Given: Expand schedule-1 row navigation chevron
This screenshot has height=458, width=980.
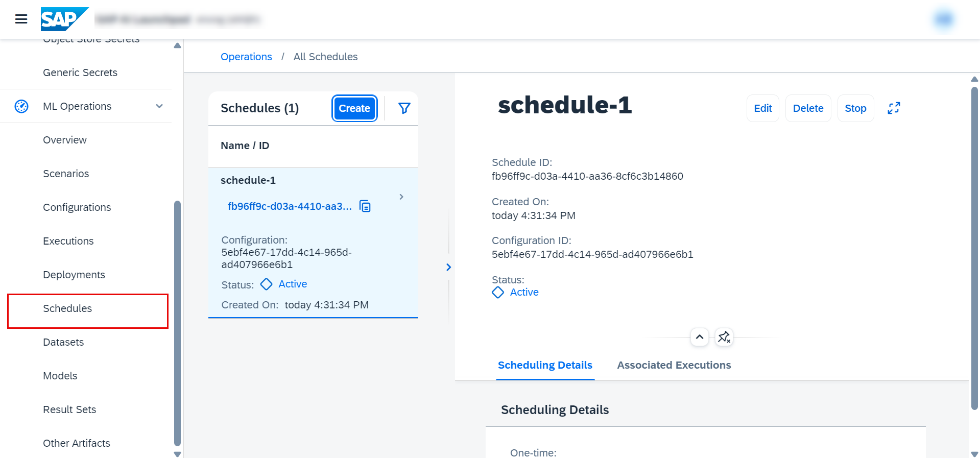Looking at the screenshot, I should pos(401,197).
